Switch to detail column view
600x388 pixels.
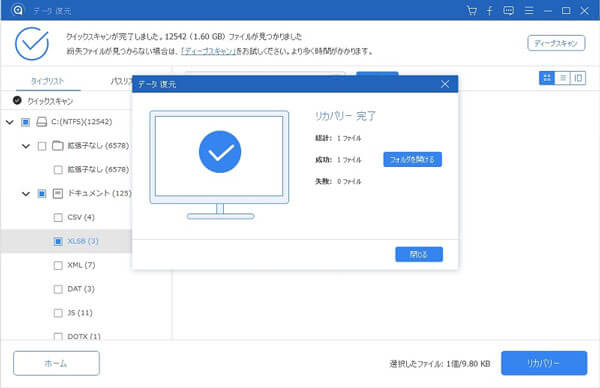578,78
